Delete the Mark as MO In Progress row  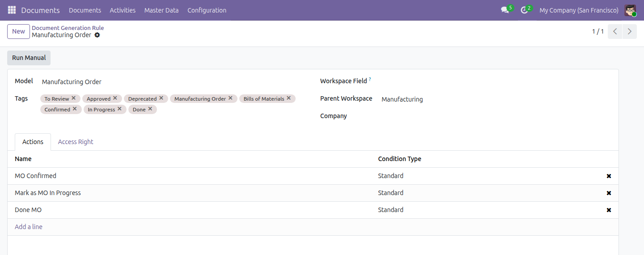pyautogui.click(x=609, y=193)
